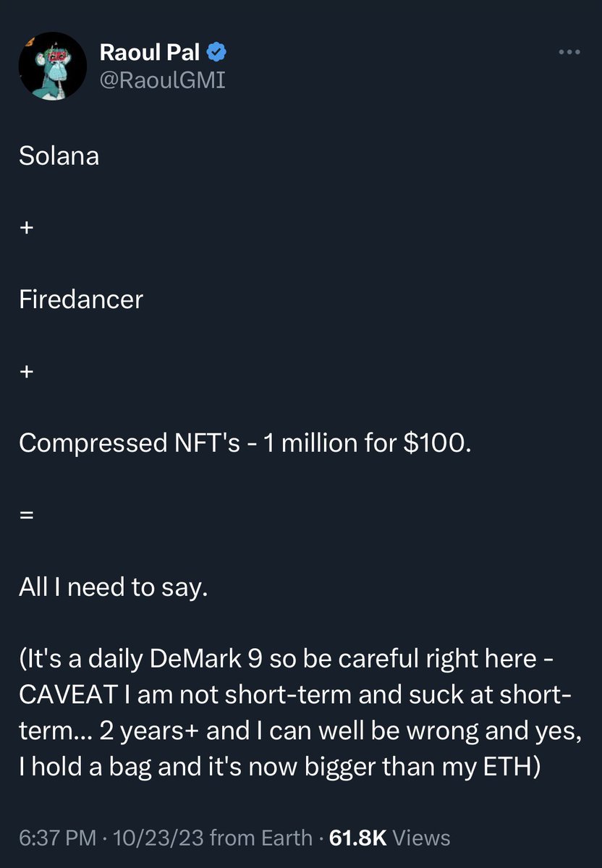This screenshot has width=602, height=868.
Task: Click the plus sign below Firedancer
Action: [27, 372]
